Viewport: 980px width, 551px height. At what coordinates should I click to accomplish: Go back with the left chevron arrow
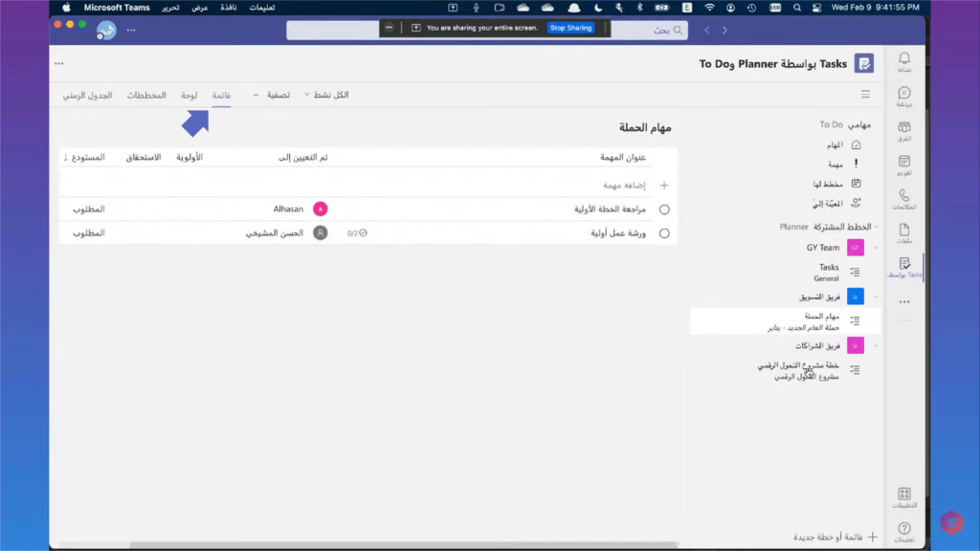(x=707, y=30)
